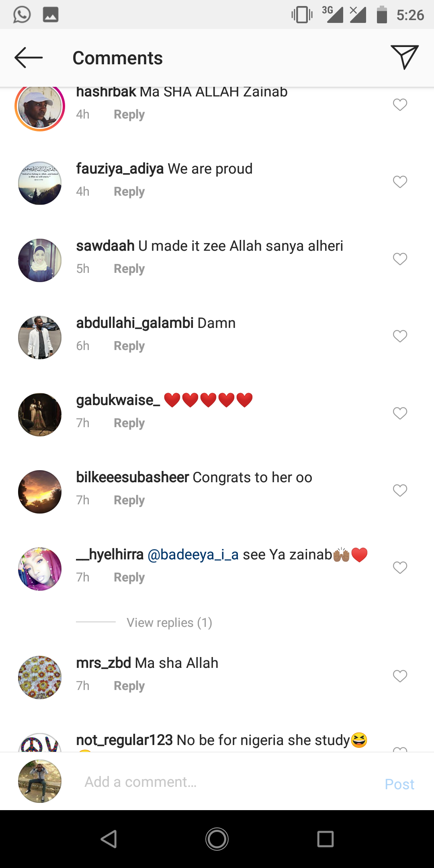Like sawdaah's comment with heart
Viewport: 434px width, 868px height.
click(x=400, y=259)
